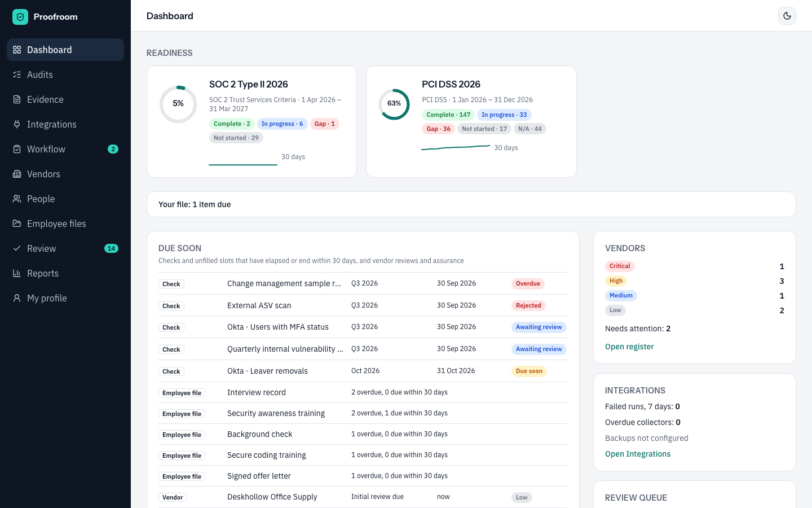Click the Workflow clipboard icon

[17, 149]
